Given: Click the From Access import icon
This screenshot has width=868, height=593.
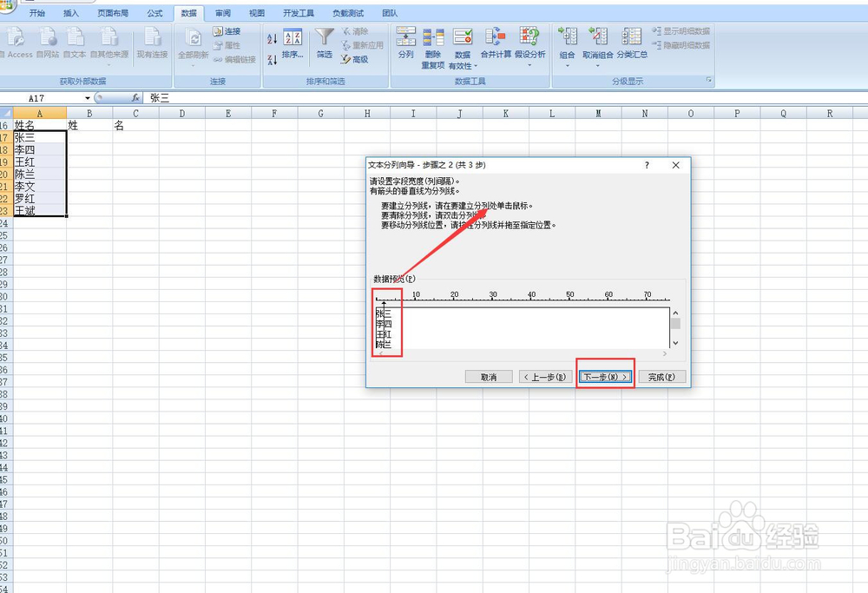Looking at the screenshot, I should point(16,43).
